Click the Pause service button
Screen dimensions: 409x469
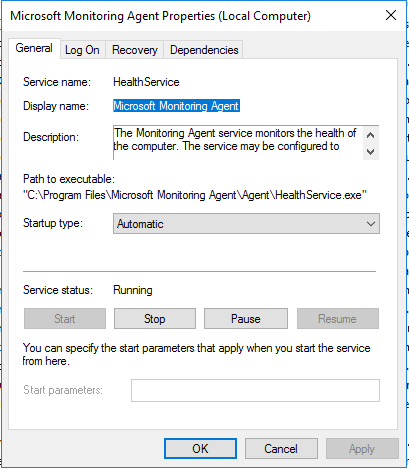point(246,319)
